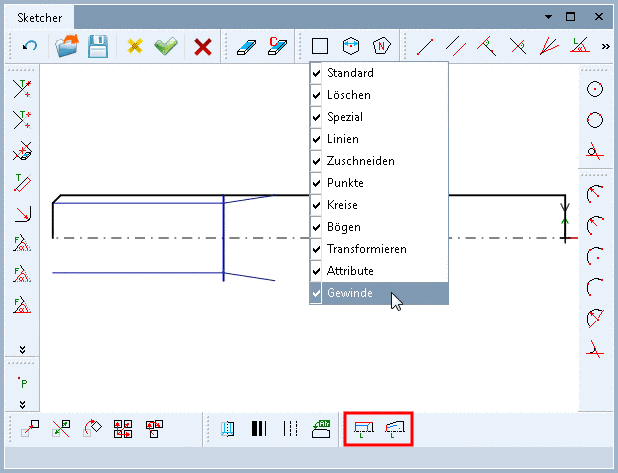This screenshot has width=618, height=473.
Task: Toggle the Attribute toolbar entry
Action: (379, 271)
